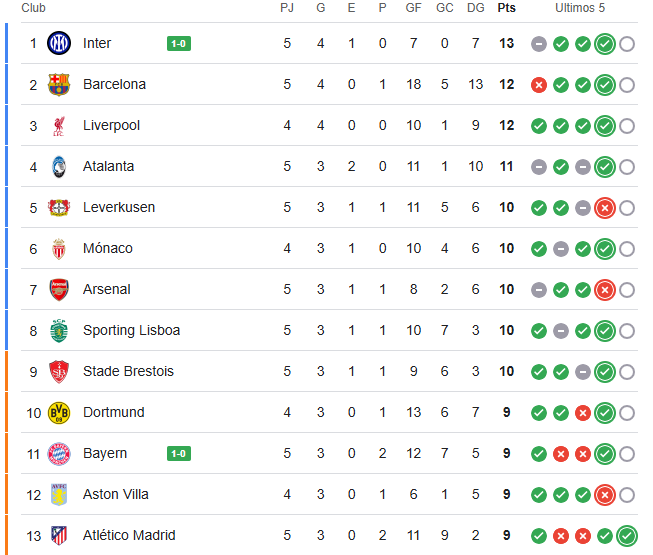Image resolution: width=653 pixels, height=555 pixels.
Task: Open the Sporting Lisboa team link
Action: 131,330
